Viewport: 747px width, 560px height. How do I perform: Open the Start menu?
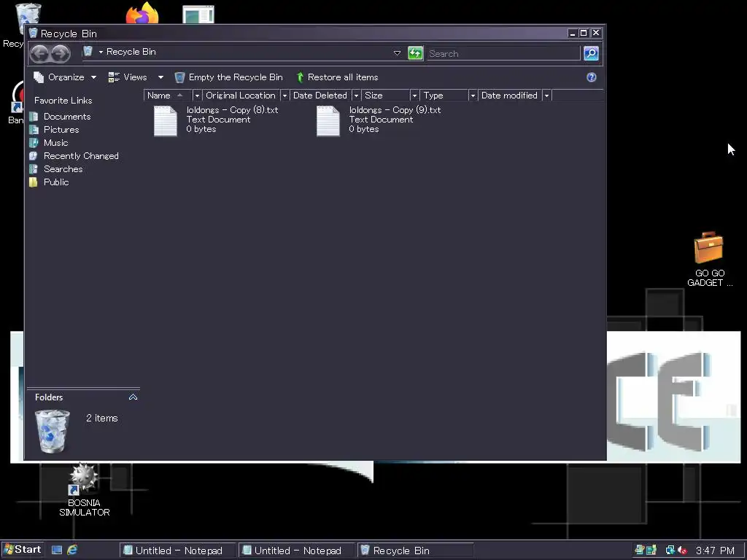pos(23,550)
